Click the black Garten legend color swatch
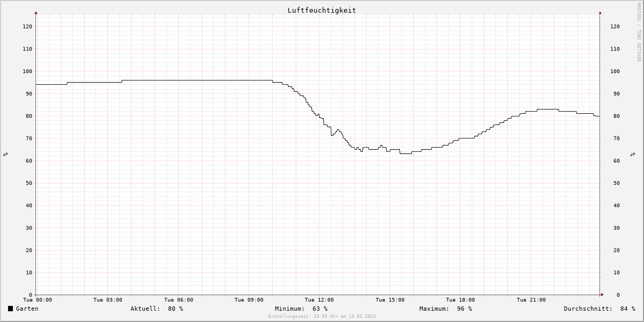The image size is (644, 322). pyautogui.click(x=11, y=309)
